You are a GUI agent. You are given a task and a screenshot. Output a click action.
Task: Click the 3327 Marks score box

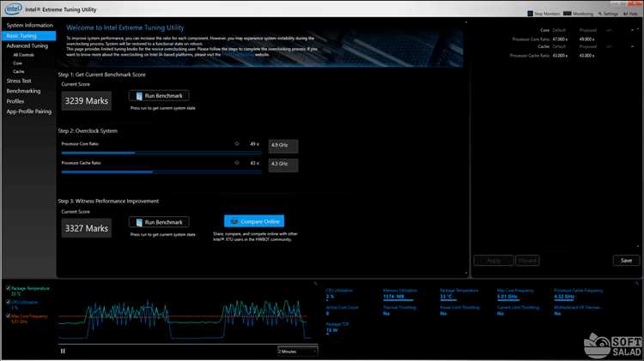pos(86,228)
